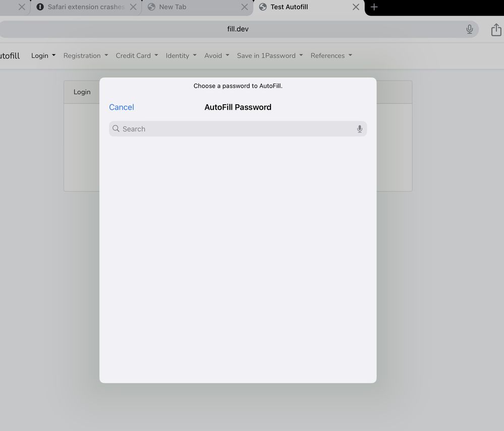The width and height of the screenshot is (504, 431).
Task: Open the Registration dropdown
Action: pos(85,55)
